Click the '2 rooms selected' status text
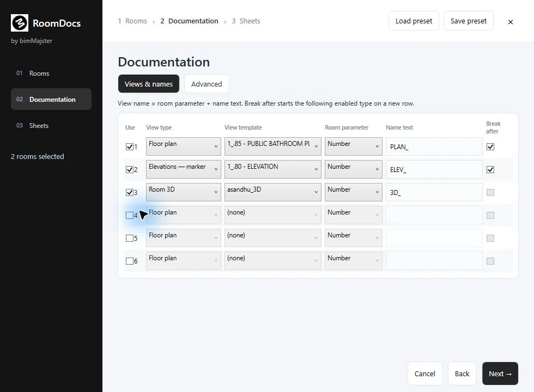 point(38,157)
